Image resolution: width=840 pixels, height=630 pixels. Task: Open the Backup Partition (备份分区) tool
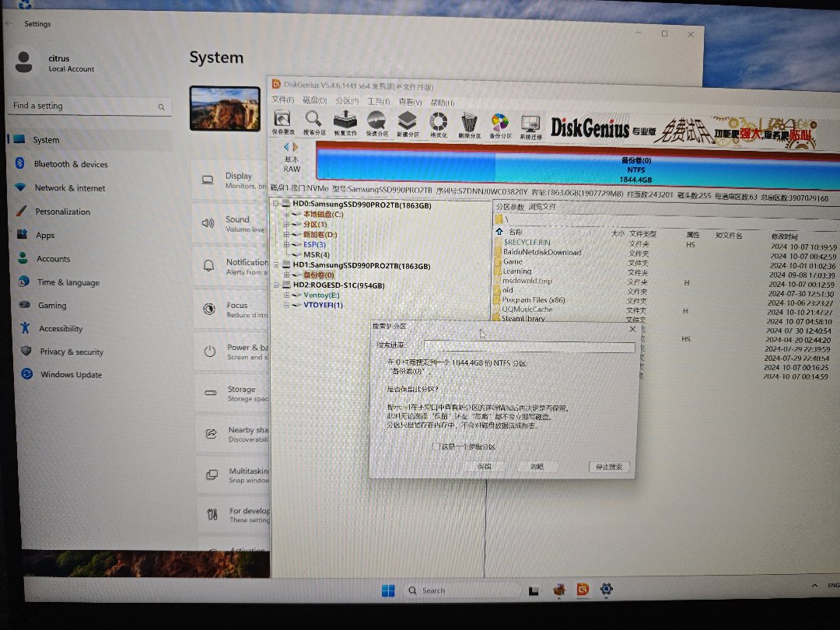pyautogui.click(x=500, y=124)
